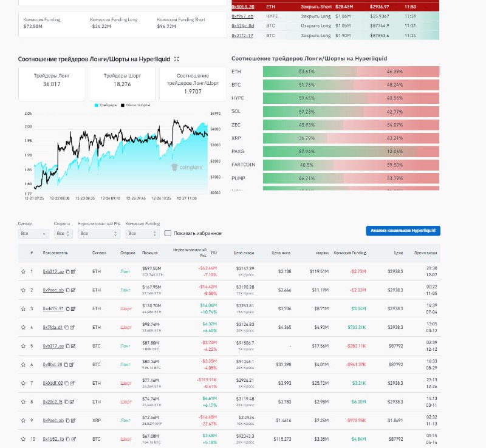486x448 pixels.
Task: Star row 10 trader as favorite
Action: (x=23, y=439)
